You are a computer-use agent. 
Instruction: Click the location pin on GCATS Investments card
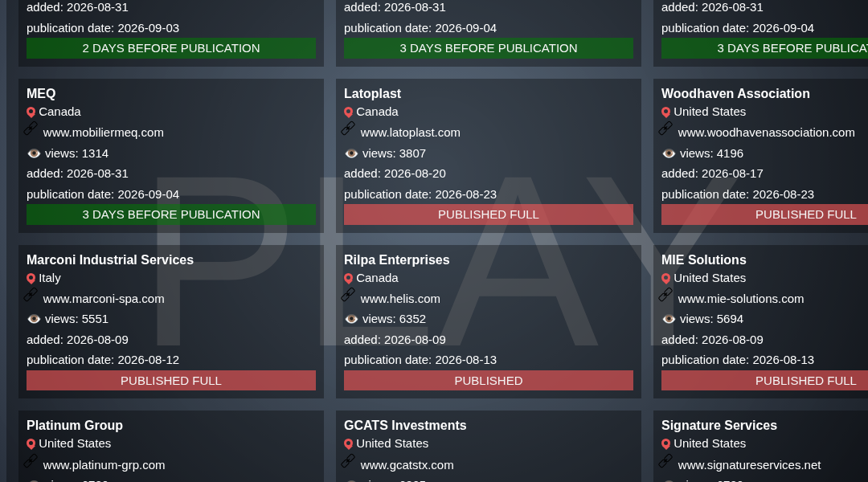coord(348,444)
